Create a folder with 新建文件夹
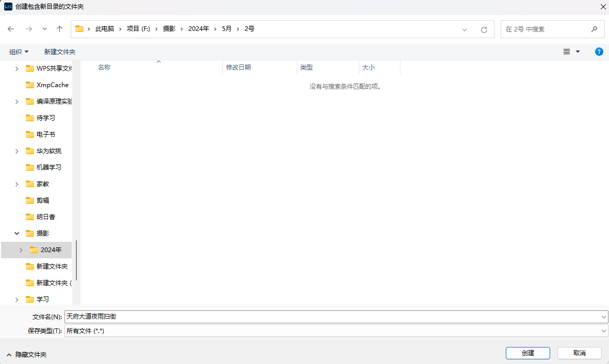This screenshot has height=364, width=609. click(x=60, y=52)
